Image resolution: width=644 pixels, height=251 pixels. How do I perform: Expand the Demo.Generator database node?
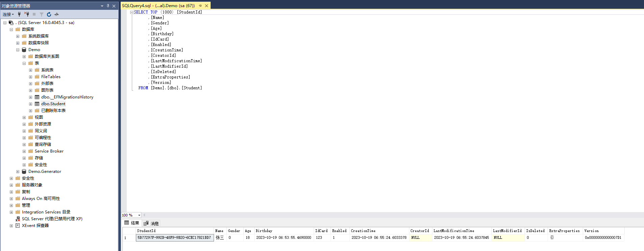[x=18, y=172]
